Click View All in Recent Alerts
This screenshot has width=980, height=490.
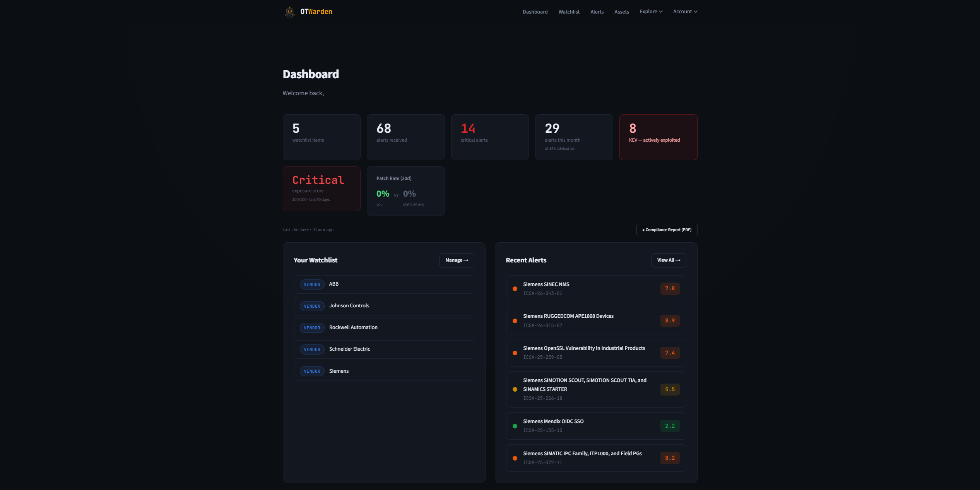pyautogui.click(x=669, y=260)
